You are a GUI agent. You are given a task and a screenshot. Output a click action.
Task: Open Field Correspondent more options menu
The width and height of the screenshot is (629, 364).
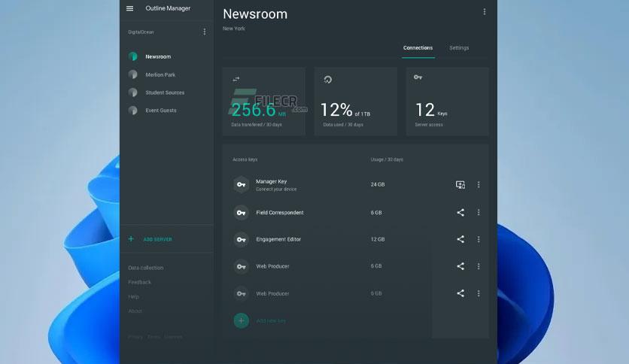click(479, 213)
